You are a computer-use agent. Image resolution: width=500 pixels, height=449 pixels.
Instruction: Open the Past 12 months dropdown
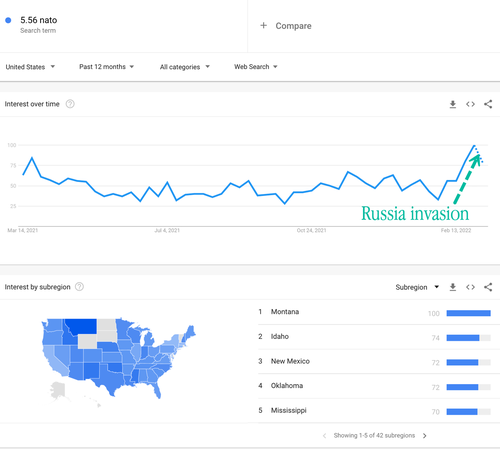pyautogui.click(x=106, y=67)
